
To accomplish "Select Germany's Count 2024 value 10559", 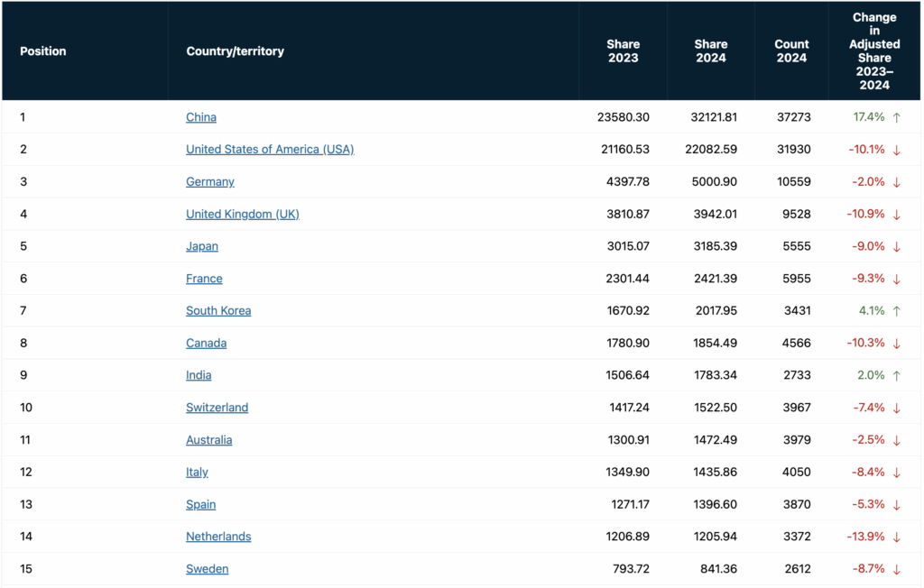I will click(x=794, y=182).
